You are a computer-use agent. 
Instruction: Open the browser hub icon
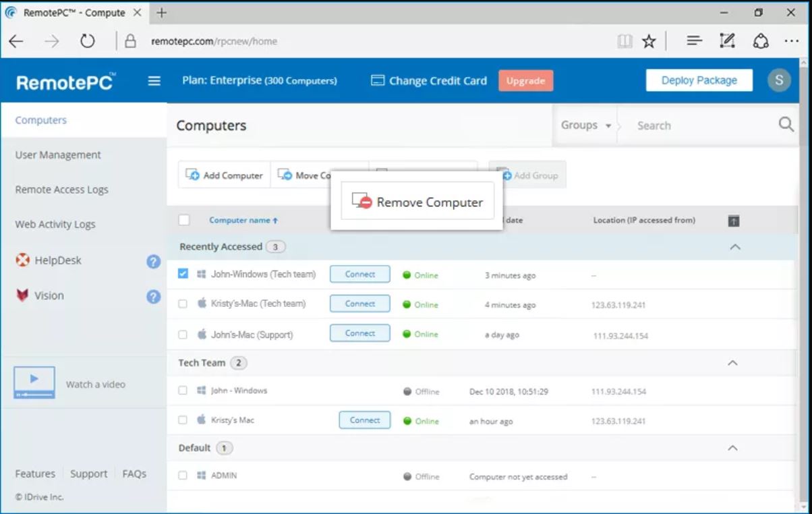pyautogui.click(x=694, y=41)
